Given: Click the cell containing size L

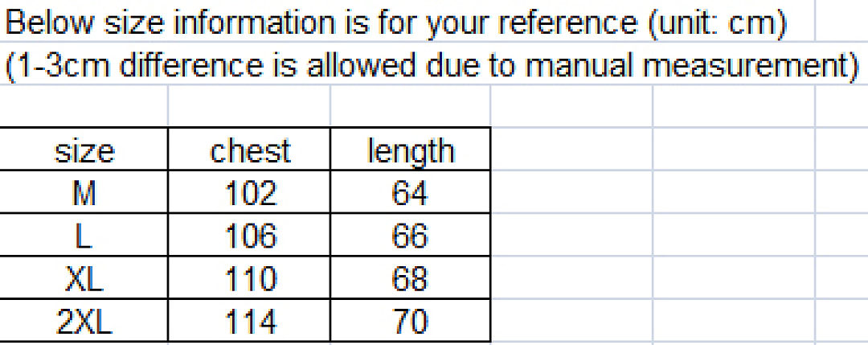Looking at the screenshot, I should [x=84, y=234].
